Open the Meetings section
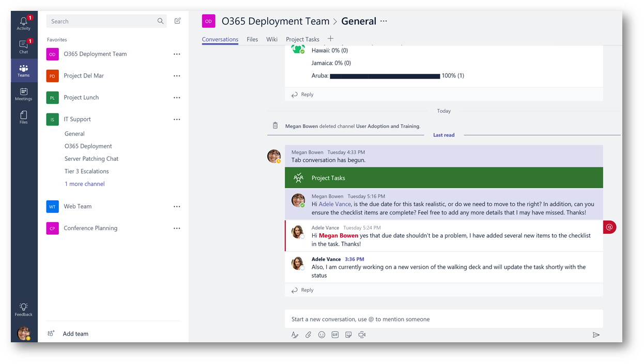The height and width of the screenshot is (364, 644). [24, 94]
